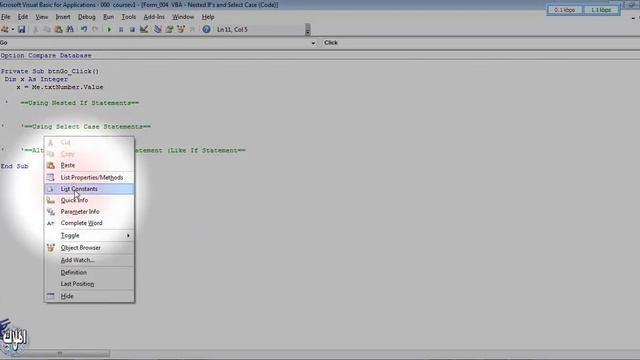Toggle Design Mode icon in the toolbar
640x360 pixels.
144,29
